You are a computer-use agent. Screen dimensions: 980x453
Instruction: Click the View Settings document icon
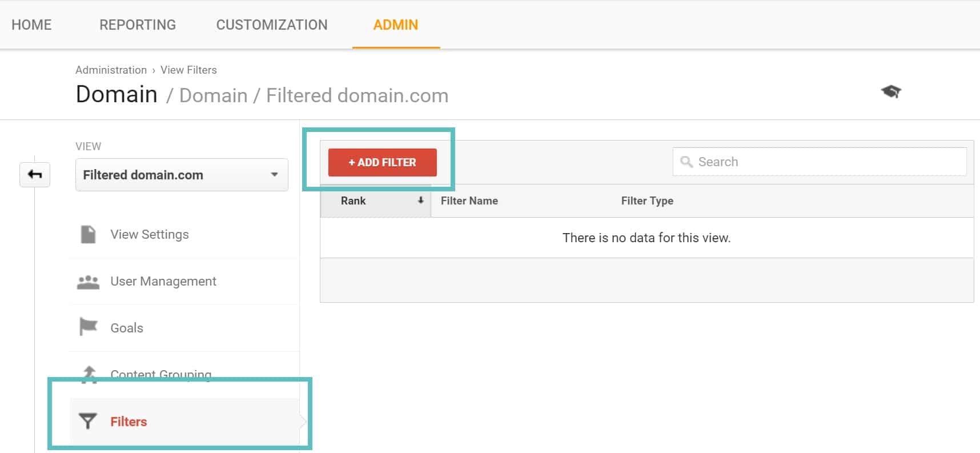(89, 234)
